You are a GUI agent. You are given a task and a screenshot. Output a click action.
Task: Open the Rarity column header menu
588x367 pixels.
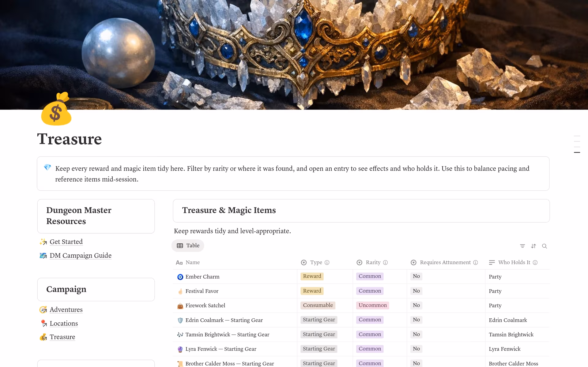pos(373,262)
